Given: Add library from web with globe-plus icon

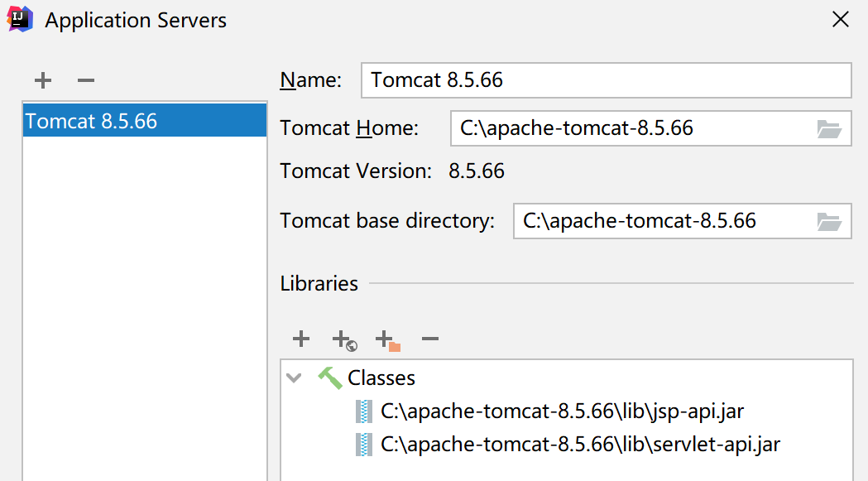Looking at the screenshot, I should pyautogui.click(x=343, y=339).
